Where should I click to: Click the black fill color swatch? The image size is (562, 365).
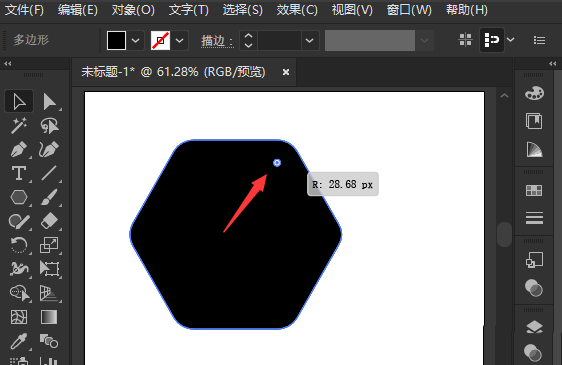tap(116, 40)
